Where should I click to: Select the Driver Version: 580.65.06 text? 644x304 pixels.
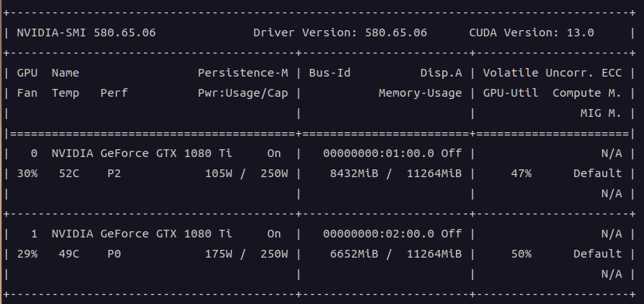coord(340,32)
